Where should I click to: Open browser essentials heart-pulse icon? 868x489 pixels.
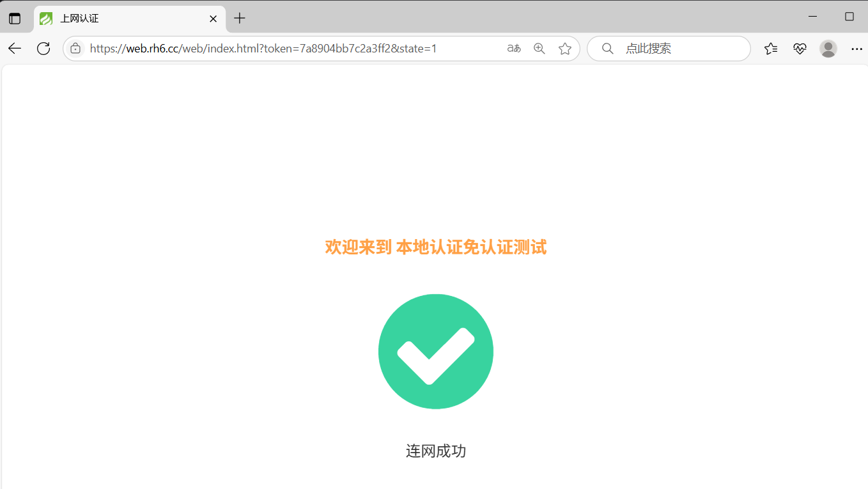point(800,49)
